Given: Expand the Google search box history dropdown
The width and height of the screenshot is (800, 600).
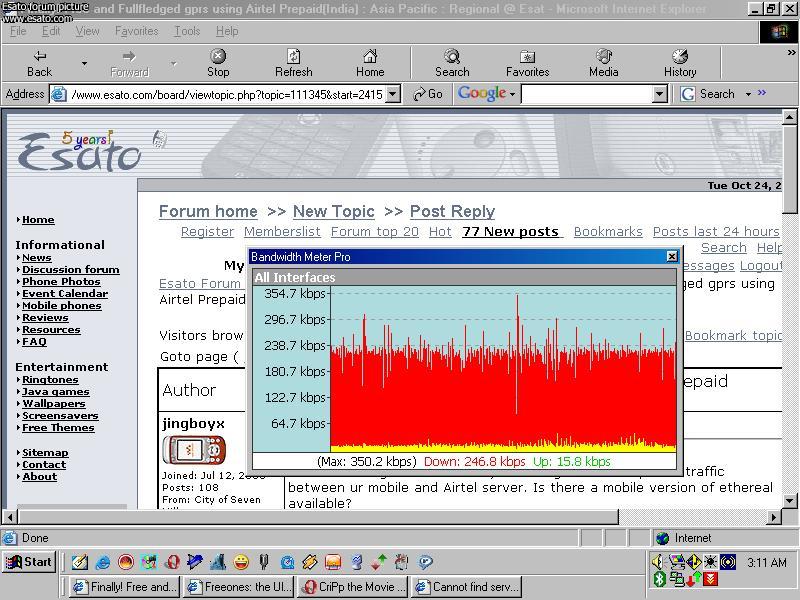Looking at the screenshot, I should [660, 94].
